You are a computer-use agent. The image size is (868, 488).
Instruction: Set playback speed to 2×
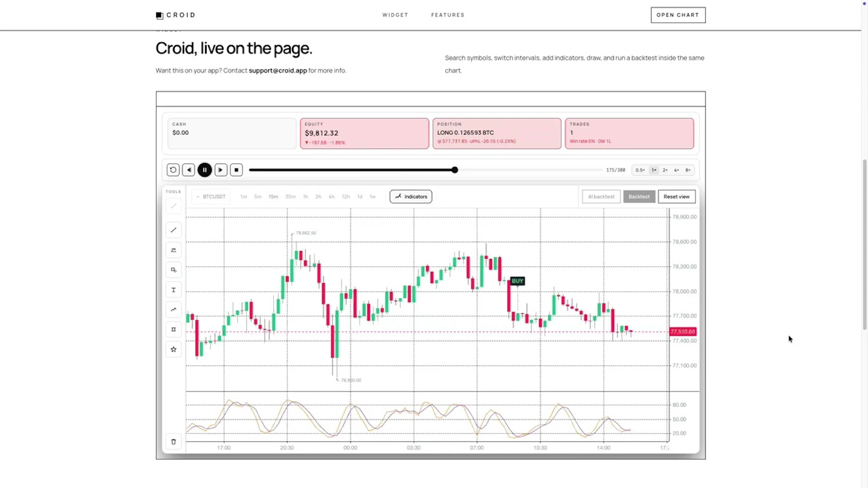(x=665, y=170)
